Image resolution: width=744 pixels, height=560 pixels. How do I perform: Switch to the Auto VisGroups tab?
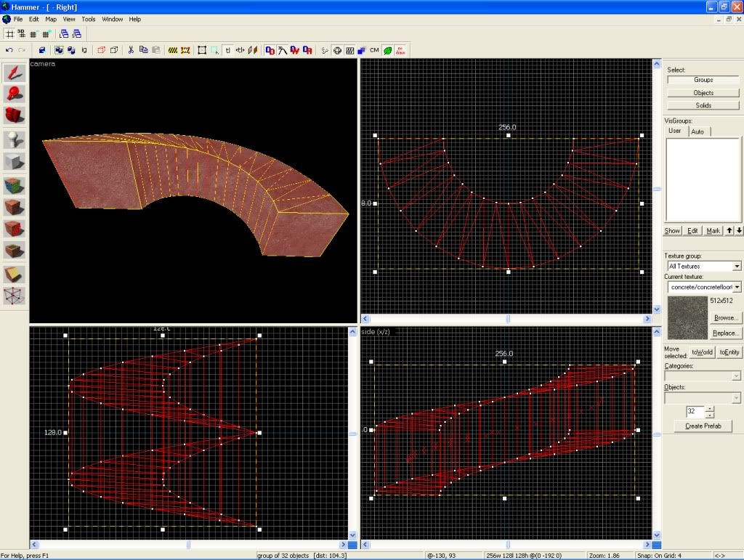[697, 131]
